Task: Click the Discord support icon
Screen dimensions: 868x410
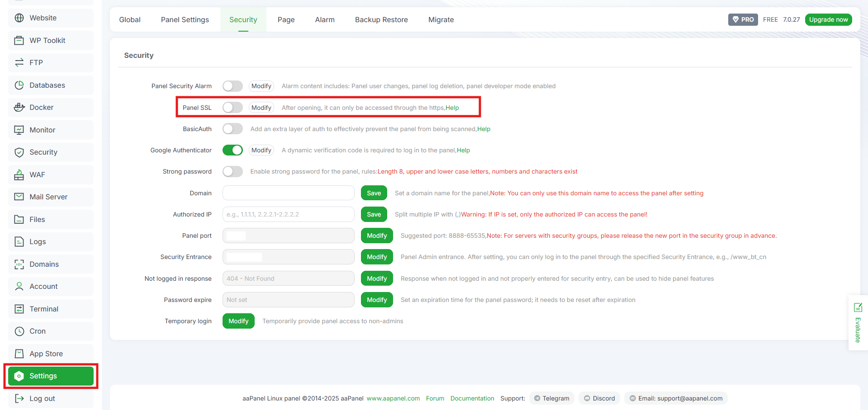Action: click(587, 398)
